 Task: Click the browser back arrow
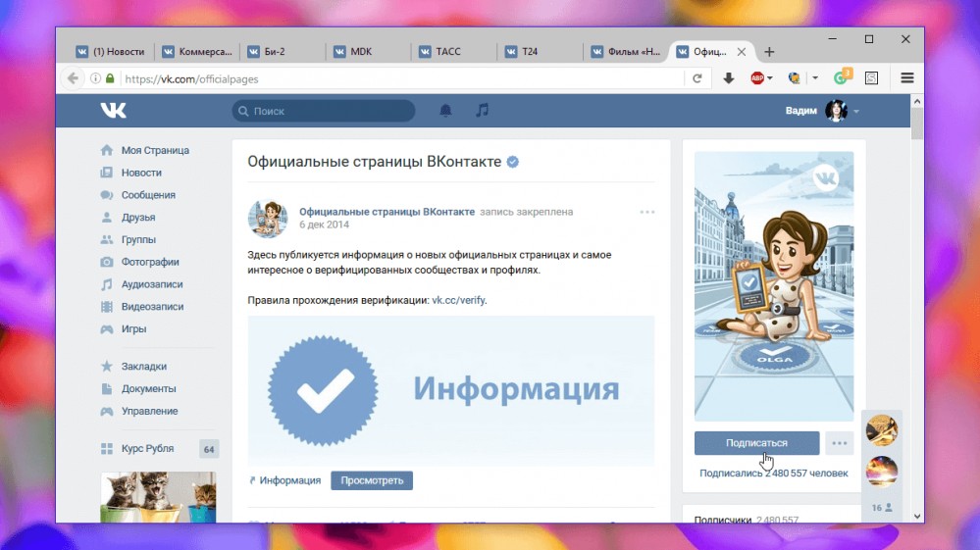[74, 78]
